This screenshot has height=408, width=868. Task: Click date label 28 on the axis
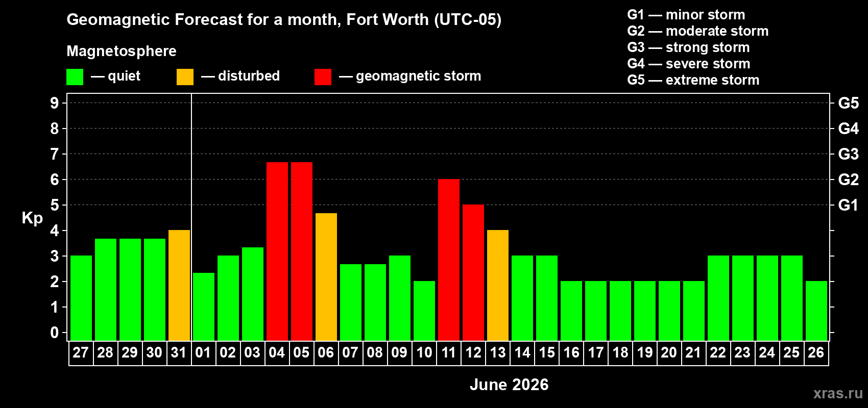[x=105, y=352]
